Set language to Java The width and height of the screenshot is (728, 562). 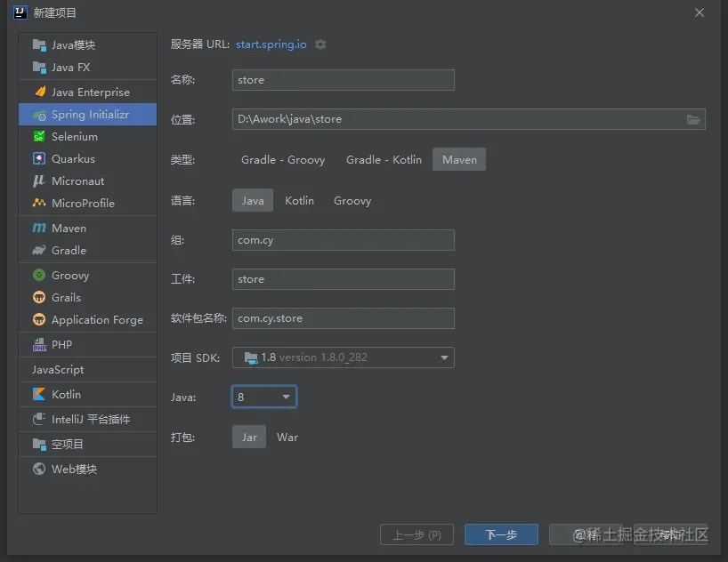253,200
